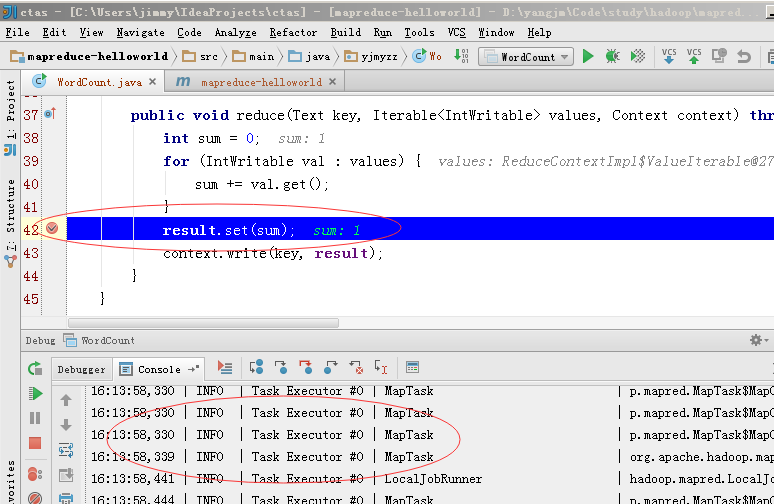774x504 pixels.
Task: Open VCS menu
Action: coord(457,33)
